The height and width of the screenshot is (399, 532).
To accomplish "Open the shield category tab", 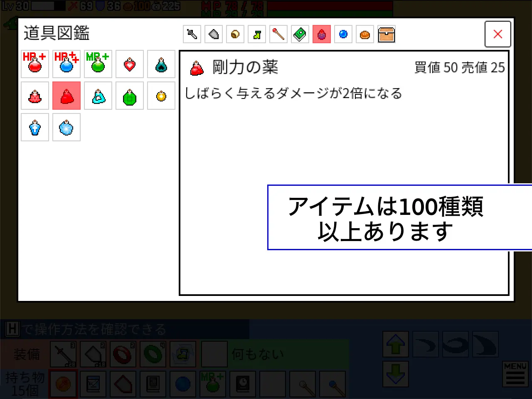I will tap(214, 34).
